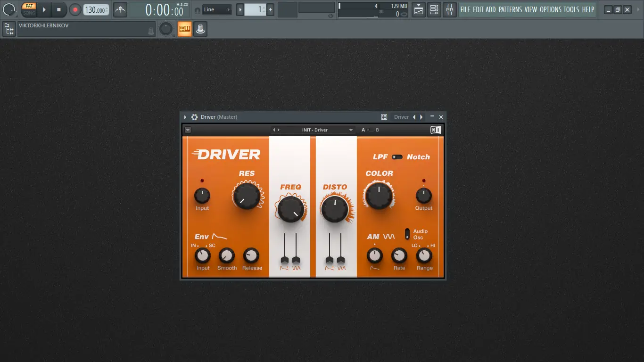The height and width of the screenshot is (362, 644).
Task: Open the Driver plugin gear settings icon
Action: coord(194,117)
